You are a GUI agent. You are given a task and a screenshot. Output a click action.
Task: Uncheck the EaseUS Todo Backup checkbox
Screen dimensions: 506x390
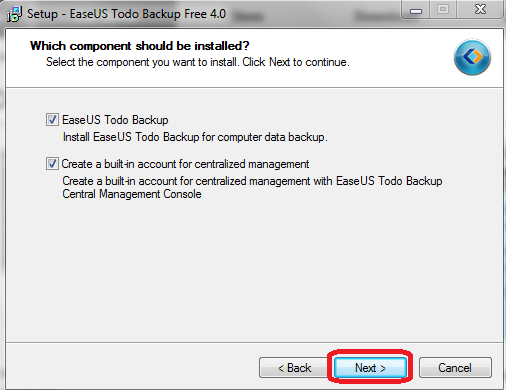point(52,120)
